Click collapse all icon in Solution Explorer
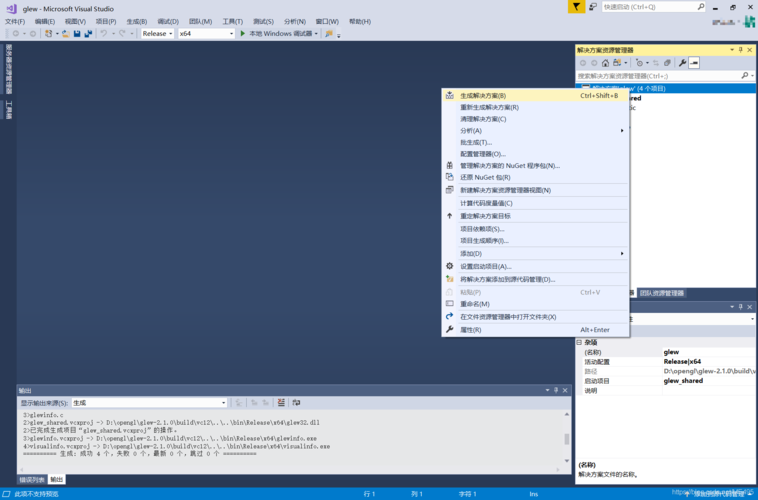The image size is (758, 500). [x=667, y=63]
